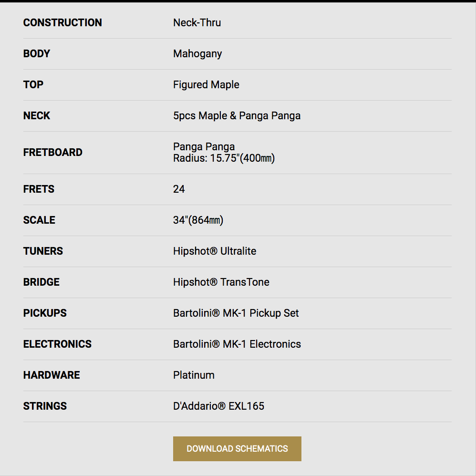Screen dimensions: 476x476
Task: Click the Download Schematics button
Action: point(237,449)
